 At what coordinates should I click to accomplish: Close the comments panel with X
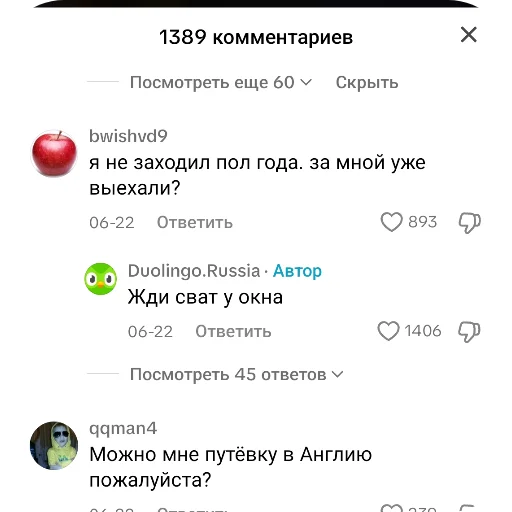pyautogui.click(x=469, y=35)
